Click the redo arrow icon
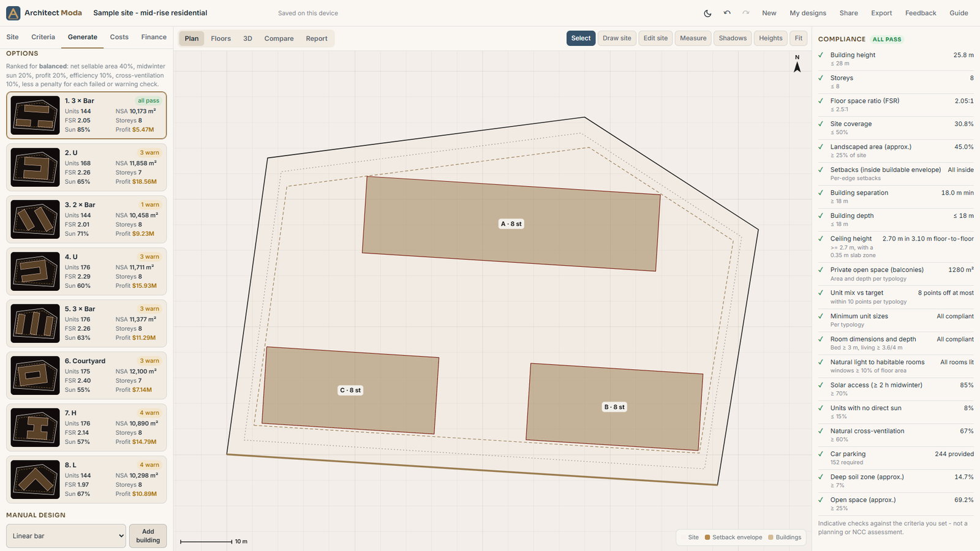Screen dimensions: 980x551 click(x=745, y=13)
